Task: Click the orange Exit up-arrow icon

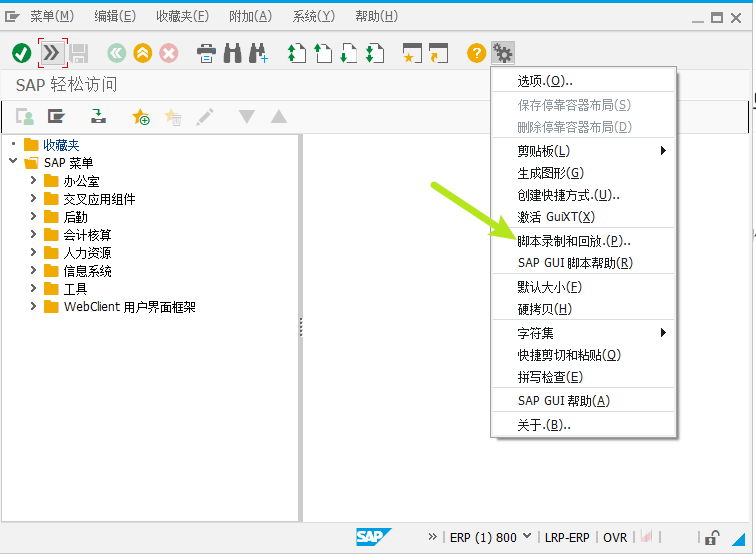Action: point(143,53)
